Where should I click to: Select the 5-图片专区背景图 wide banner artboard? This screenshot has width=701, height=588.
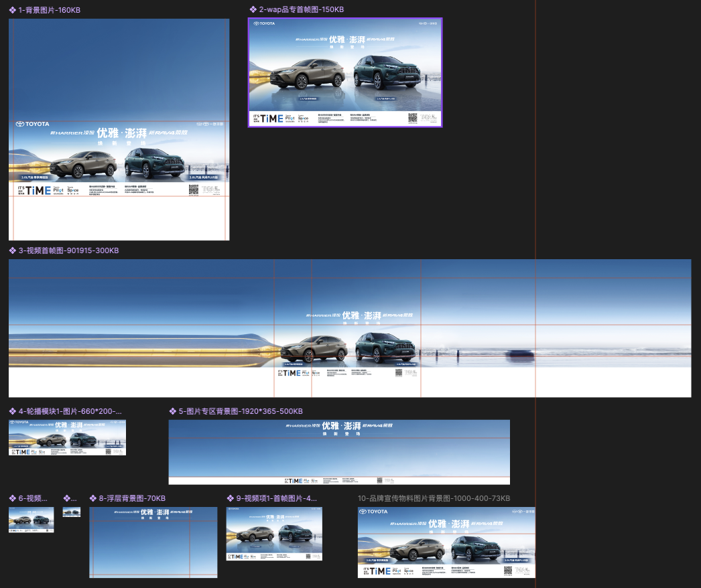pyautogui.click(x=339, y=452)
